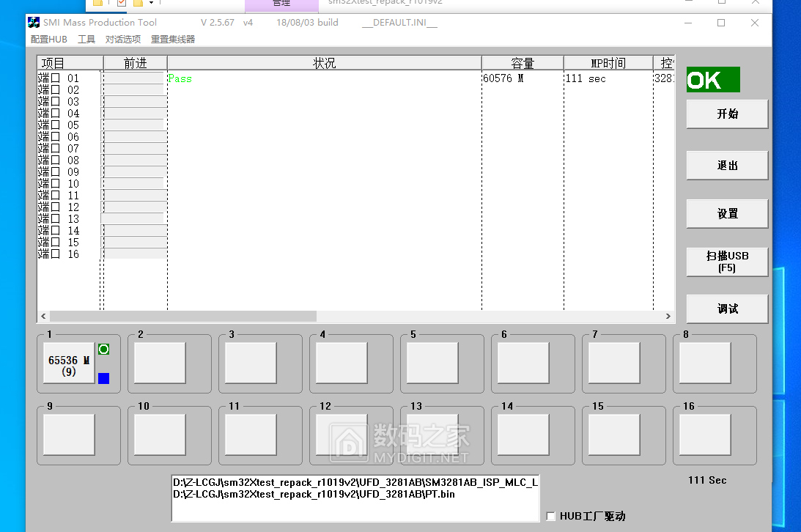This screenshot has width=801, height=532.
Task: Open the 工具 menu
Action: click(x=86, y=40)
